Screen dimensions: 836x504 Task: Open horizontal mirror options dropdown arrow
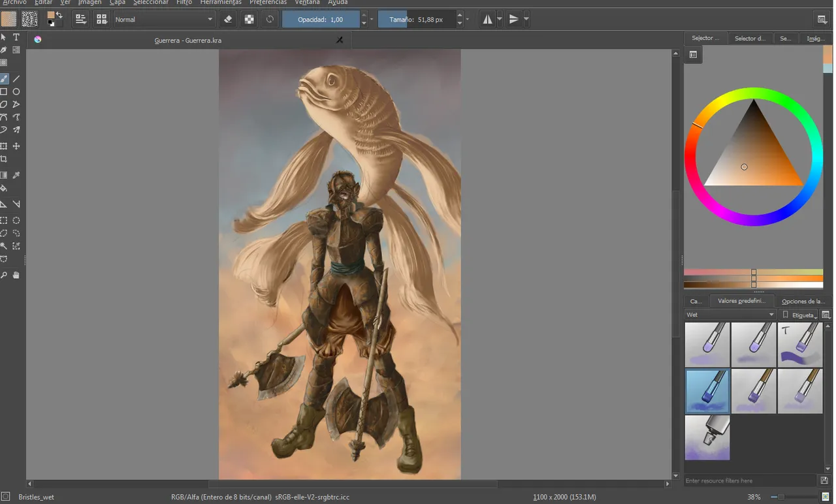pyautogui.click(x=500, y=20)
